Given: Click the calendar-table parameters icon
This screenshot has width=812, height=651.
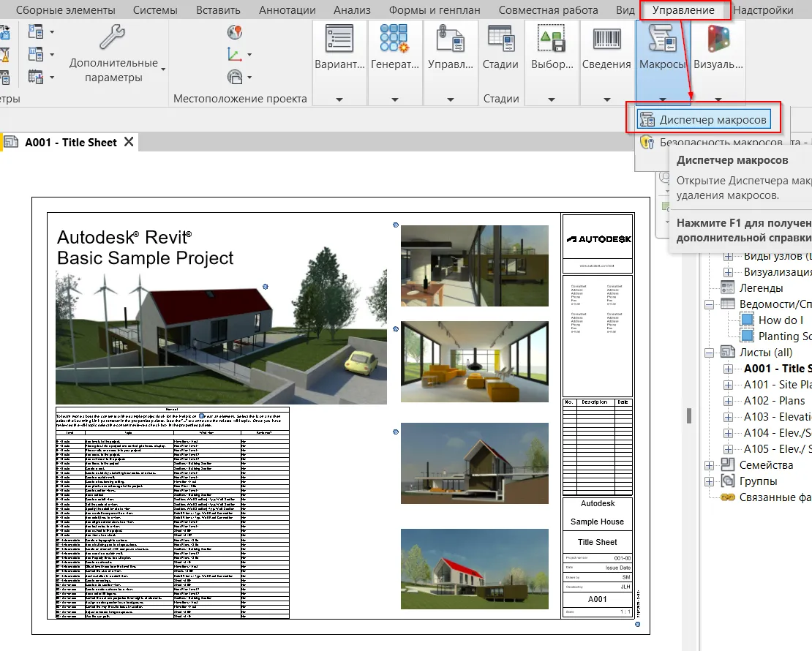Looking at the screenshot, I should pyautogui.click(x=36, y=77).
